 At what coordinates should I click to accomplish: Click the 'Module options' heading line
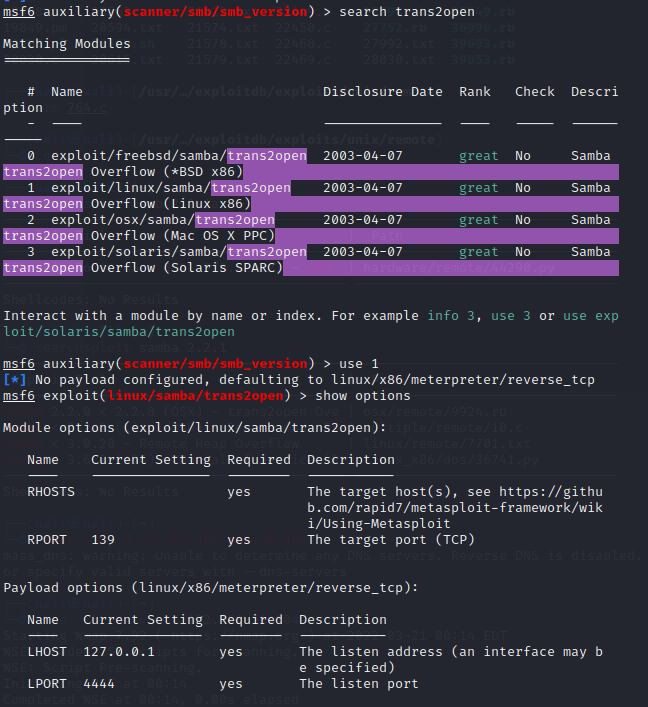click(x=195, y=428)
